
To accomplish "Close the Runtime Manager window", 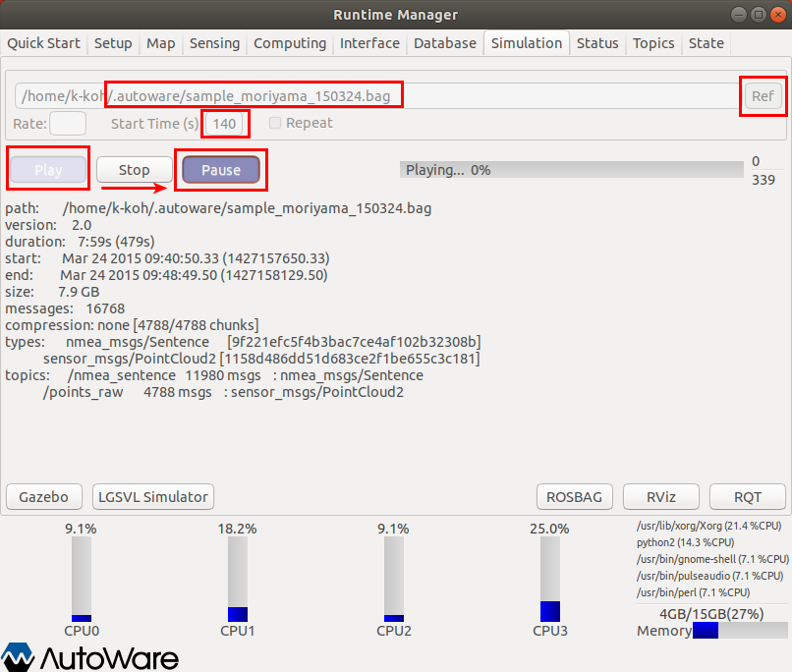I will click(778, 15).
